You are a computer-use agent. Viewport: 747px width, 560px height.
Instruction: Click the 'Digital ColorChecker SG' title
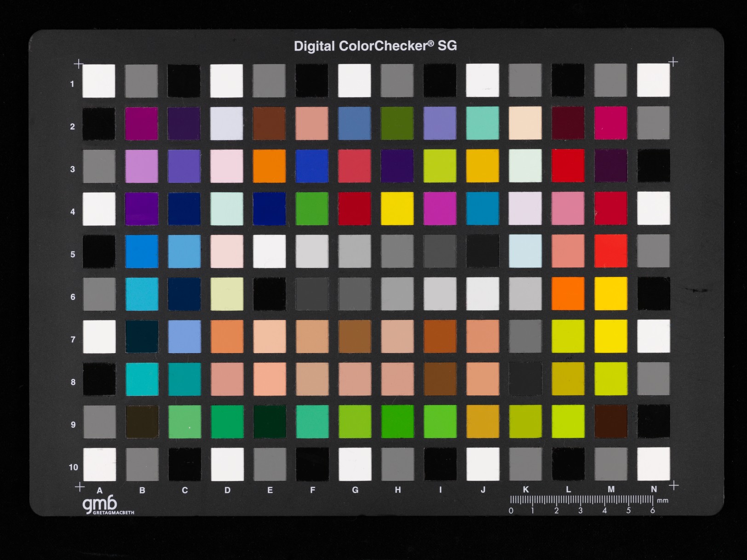click(x=375, y=46)
